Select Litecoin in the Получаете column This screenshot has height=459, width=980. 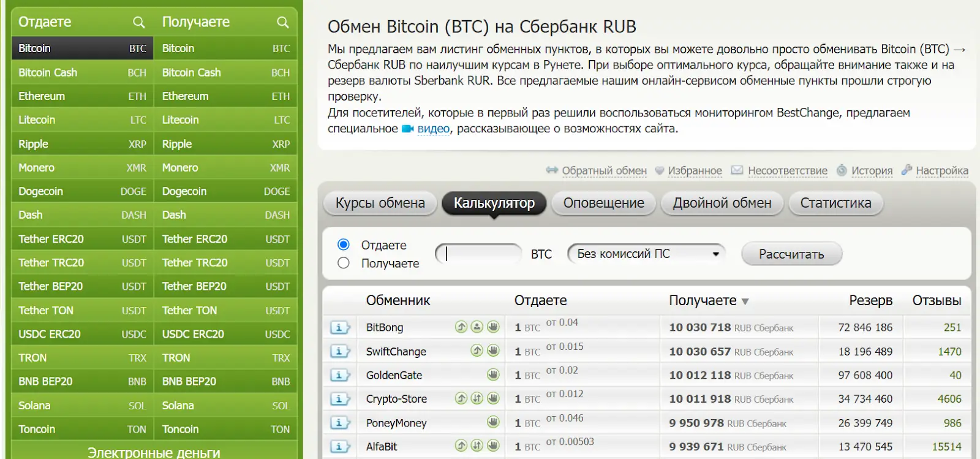(x=225, y=120)
